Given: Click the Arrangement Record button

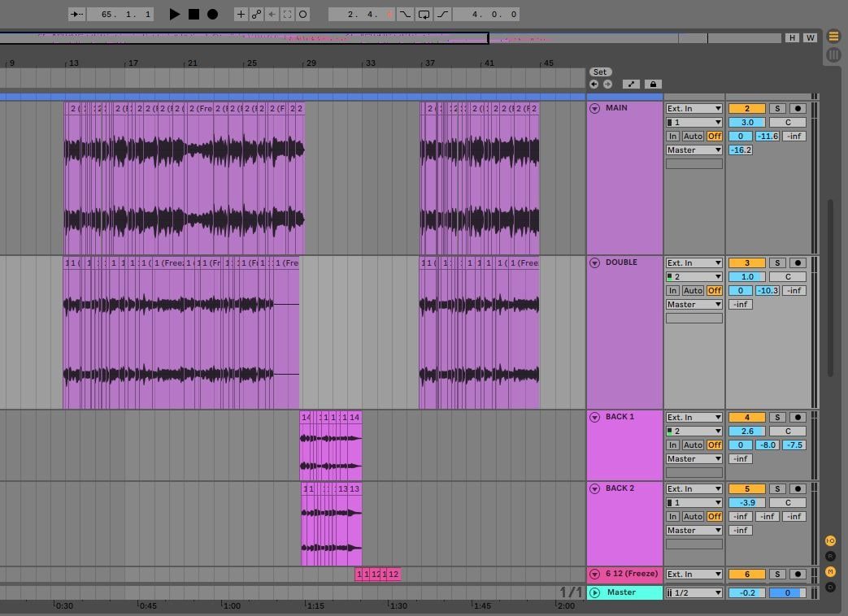Looking at the screenshot, I should pos(212,14).
